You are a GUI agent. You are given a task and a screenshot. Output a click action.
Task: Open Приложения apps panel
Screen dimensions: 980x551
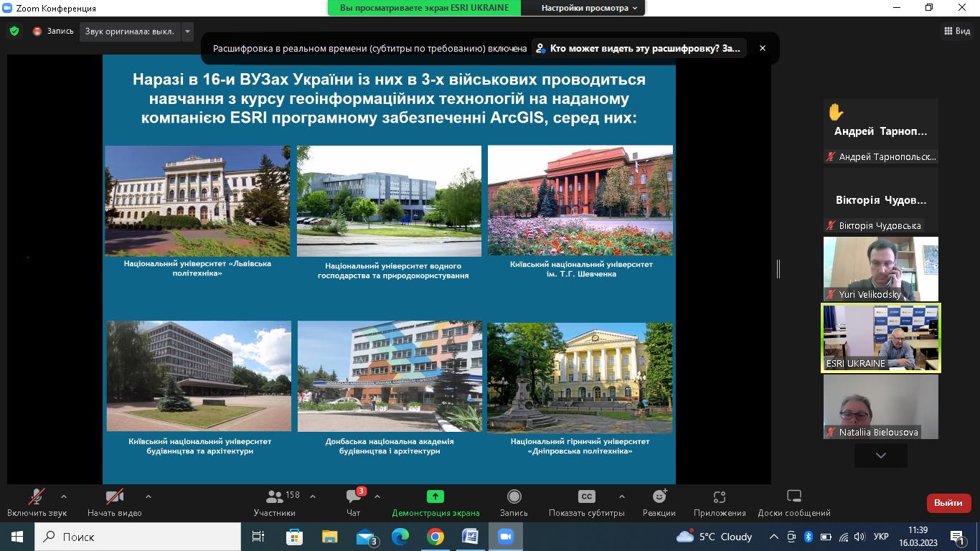(x=720, y=502)
